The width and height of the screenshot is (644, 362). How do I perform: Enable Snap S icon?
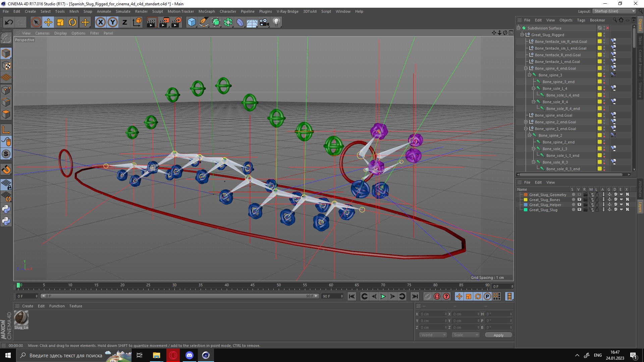[6, 154]
